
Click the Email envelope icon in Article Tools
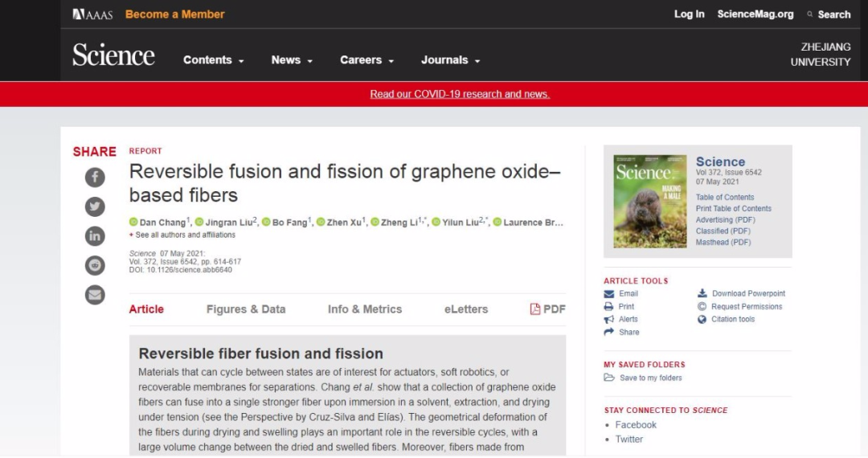pos(609,294)
